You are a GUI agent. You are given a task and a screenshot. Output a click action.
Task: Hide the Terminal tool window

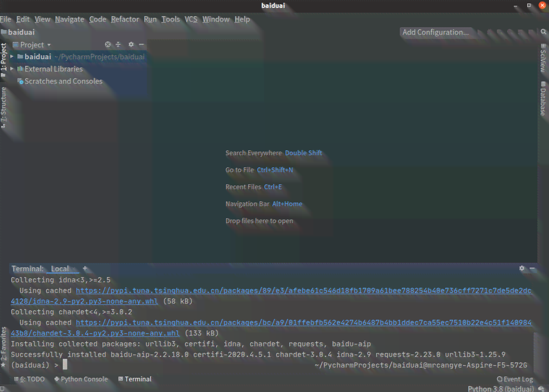pos(532,268)
